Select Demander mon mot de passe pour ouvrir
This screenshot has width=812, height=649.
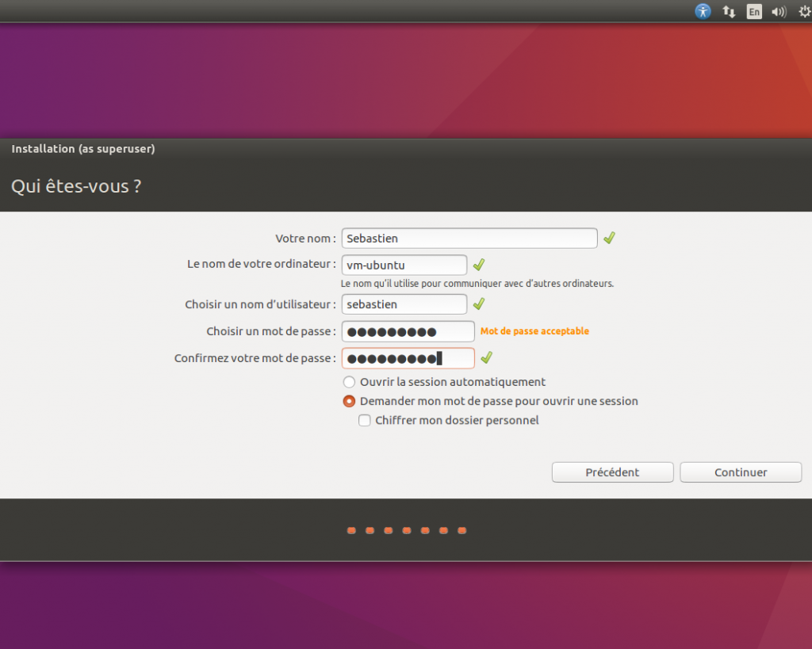pos(349,401)
